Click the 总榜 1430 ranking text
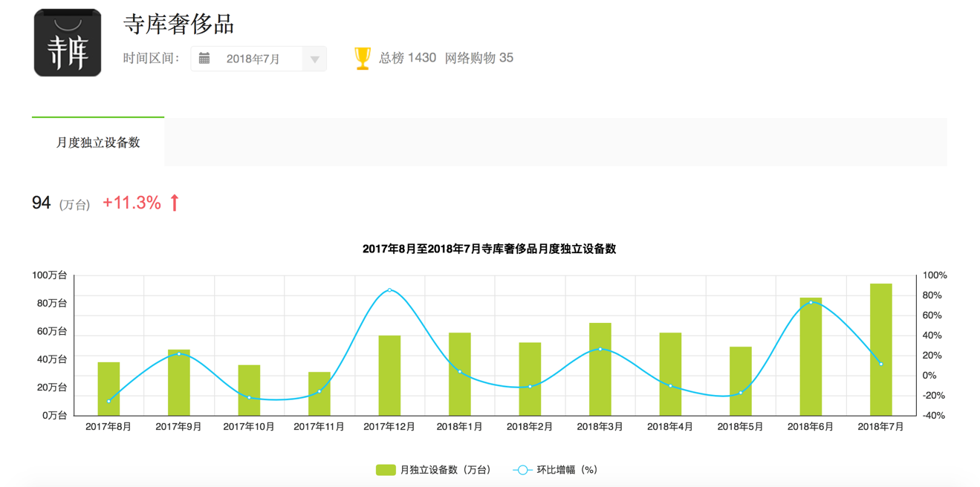Viewport: 980px width, 487px height. click(x=407, y=58)
